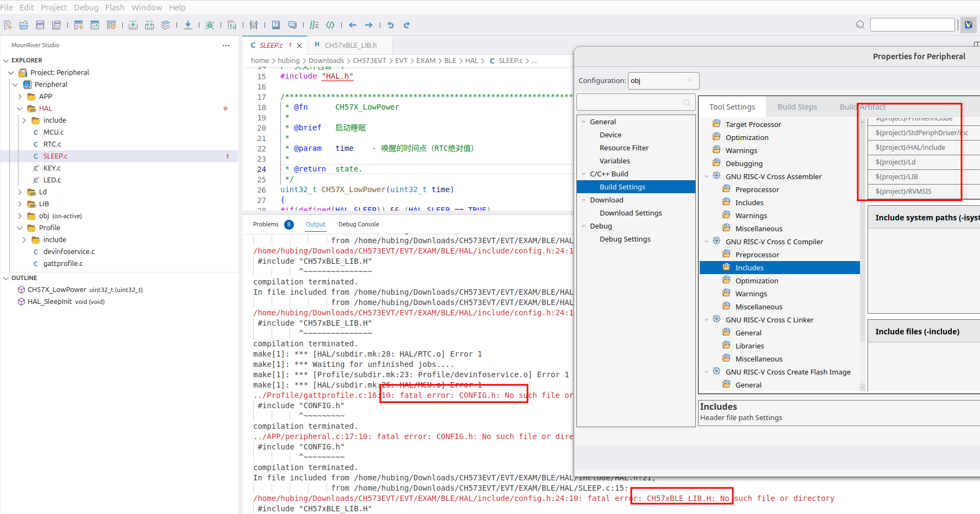
Task: Click the Open folder toolbar icon
Action: click(24, 25)
